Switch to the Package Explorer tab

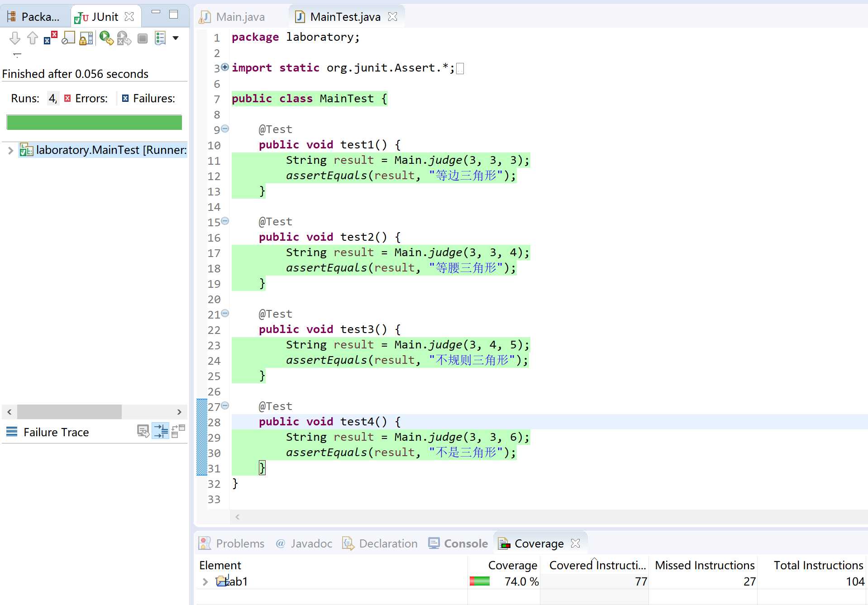(34, 17)
